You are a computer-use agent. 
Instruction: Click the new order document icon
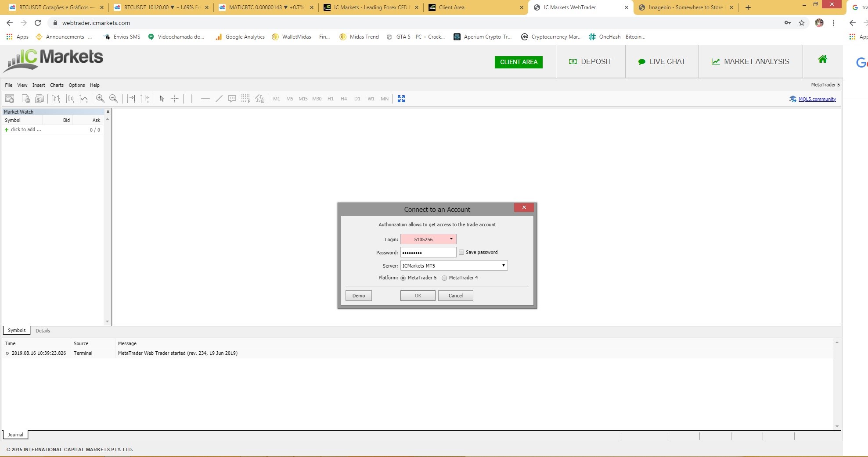pyautogui.click(x=25, y=99)
